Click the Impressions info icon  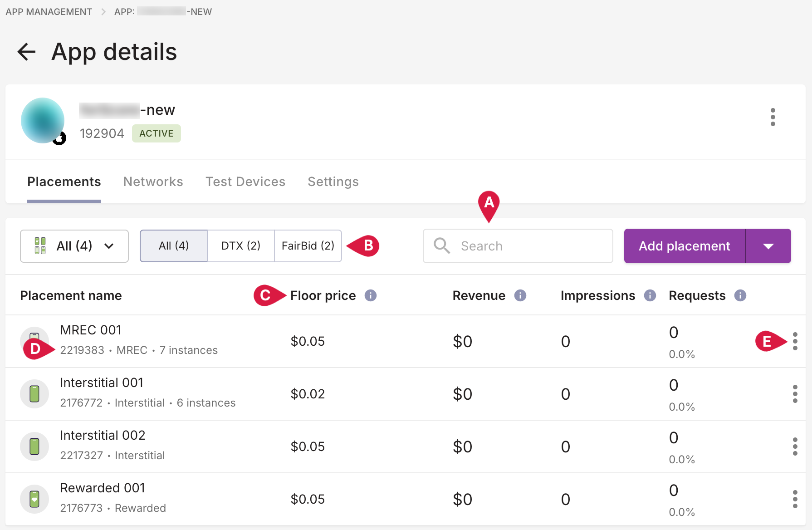(x=650, y=296)
